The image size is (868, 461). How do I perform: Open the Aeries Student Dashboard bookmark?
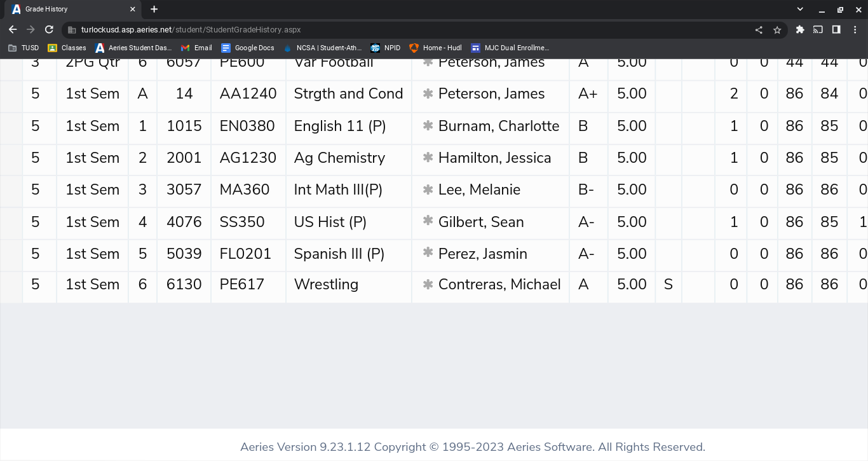[133, 48]
